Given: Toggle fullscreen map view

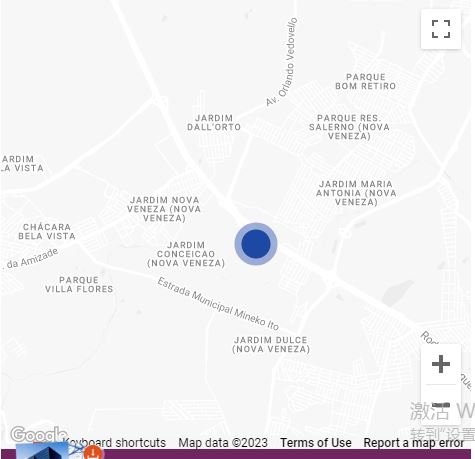Looking at the screenshot, I should [x=441, y=29].
